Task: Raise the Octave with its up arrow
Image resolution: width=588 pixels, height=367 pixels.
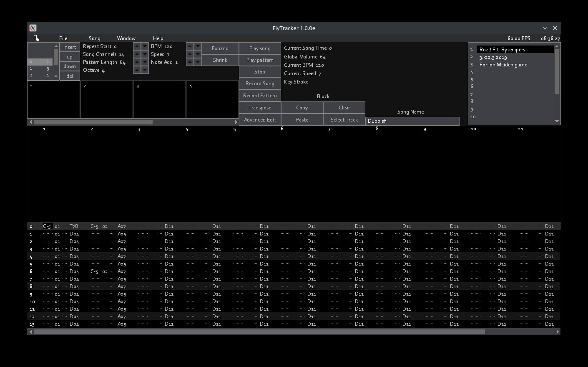Action: (x=137, y=70)
